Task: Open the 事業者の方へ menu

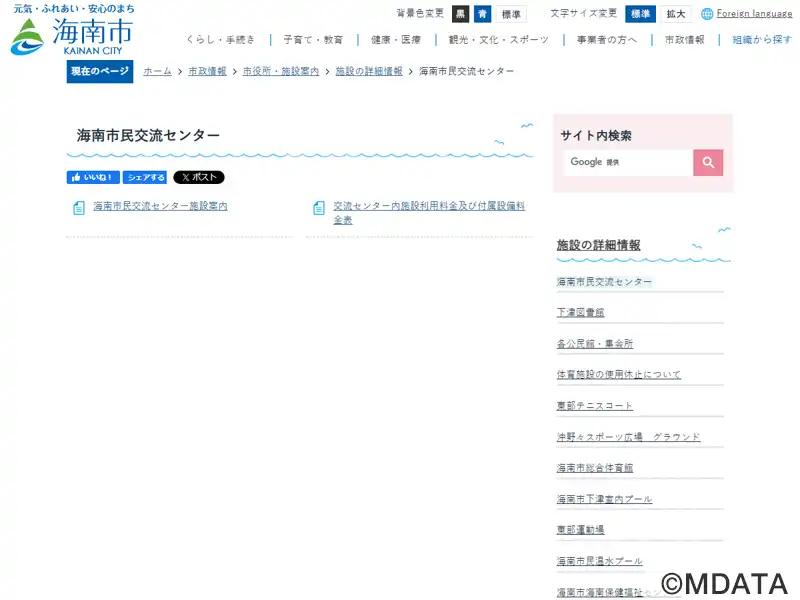Action: pyautogui.click(x=607, y=39)
